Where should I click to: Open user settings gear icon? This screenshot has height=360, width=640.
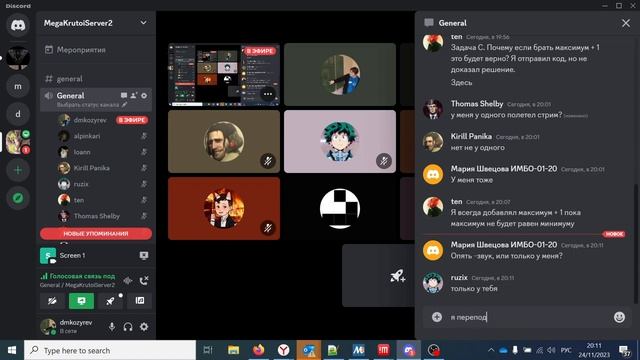point(144,327)
